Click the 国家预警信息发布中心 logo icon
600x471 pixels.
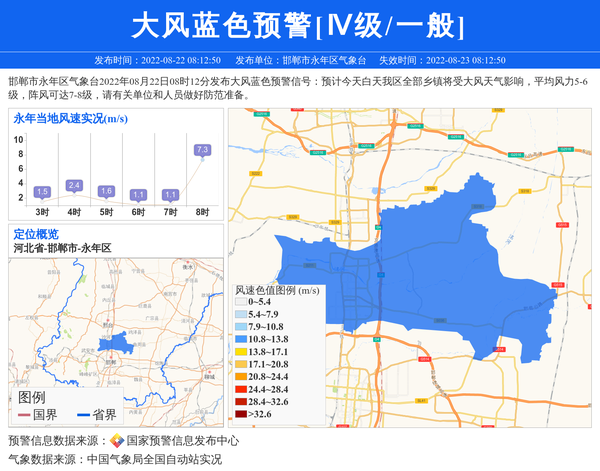pyautogui.click(x=117, y=441)
